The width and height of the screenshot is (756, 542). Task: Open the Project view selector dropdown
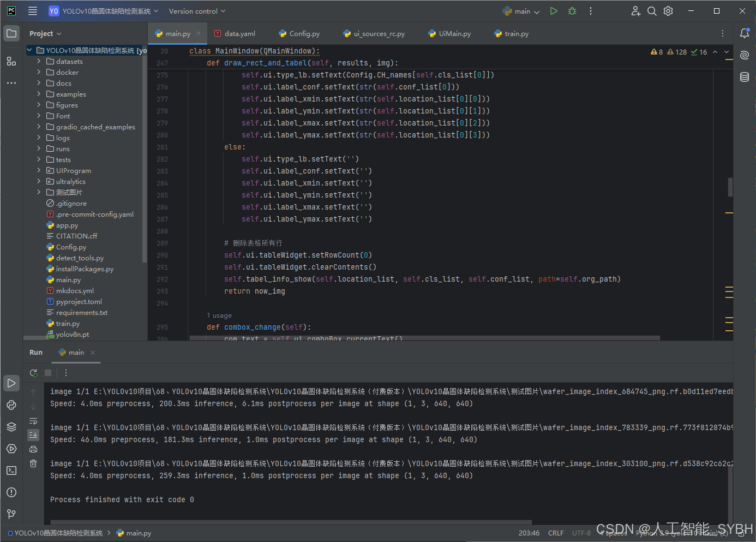[45, 33]
